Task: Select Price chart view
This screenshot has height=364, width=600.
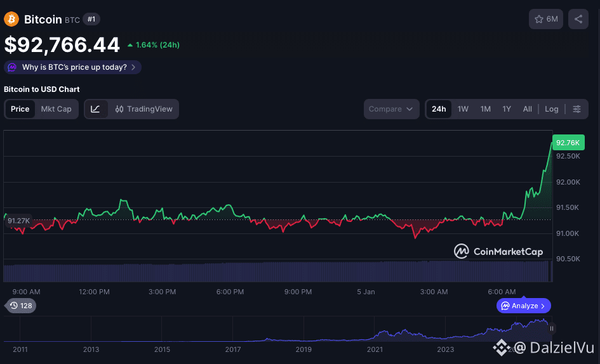Action: click(20, 109)
